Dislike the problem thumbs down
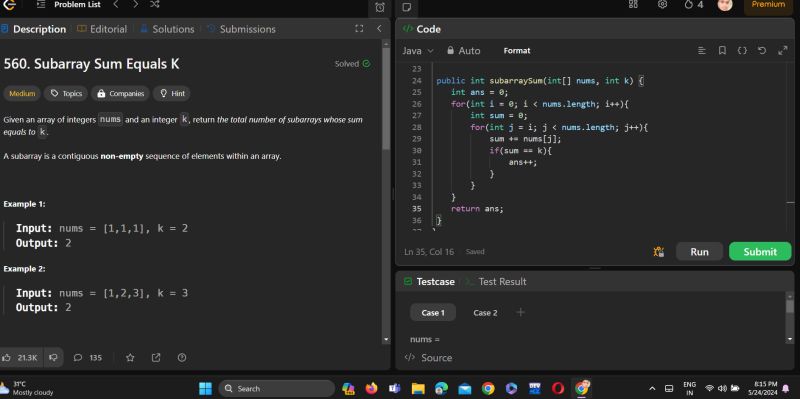The width and height of the screenshot is (800, 399). point(53,358)
